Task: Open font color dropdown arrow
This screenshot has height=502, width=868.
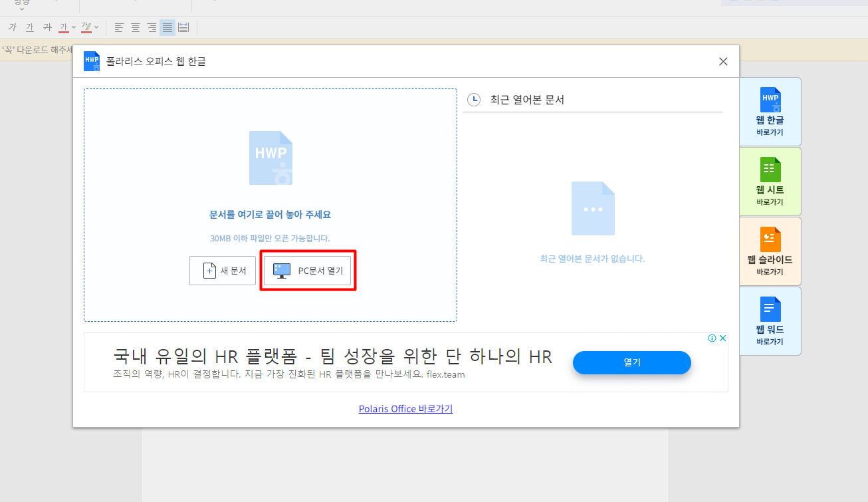Action: pos(73,27)
